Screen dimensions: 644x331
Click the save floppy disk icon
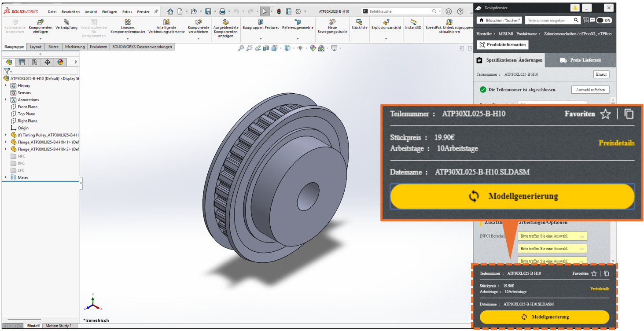[x=208, y=11]
